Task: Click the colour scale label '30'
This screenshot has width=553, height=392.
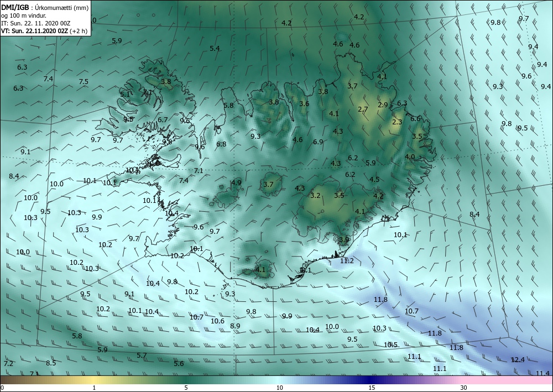Action: click(464, 388)
